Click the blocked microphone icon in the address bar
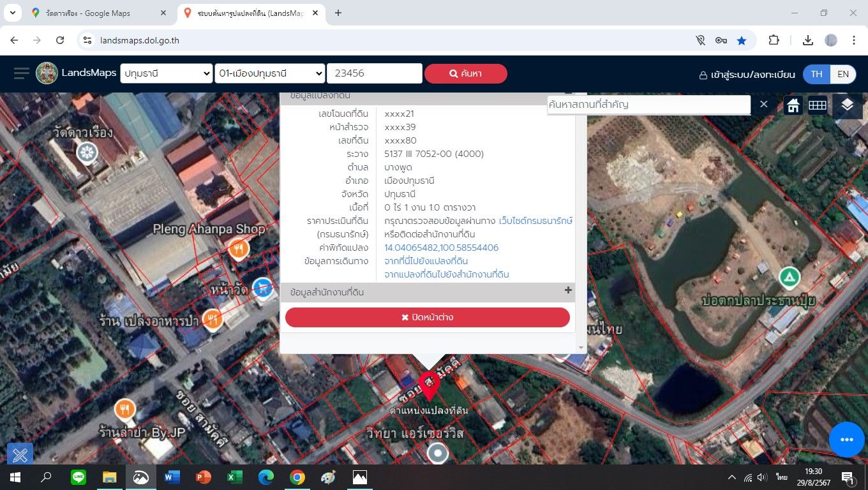 700,40
